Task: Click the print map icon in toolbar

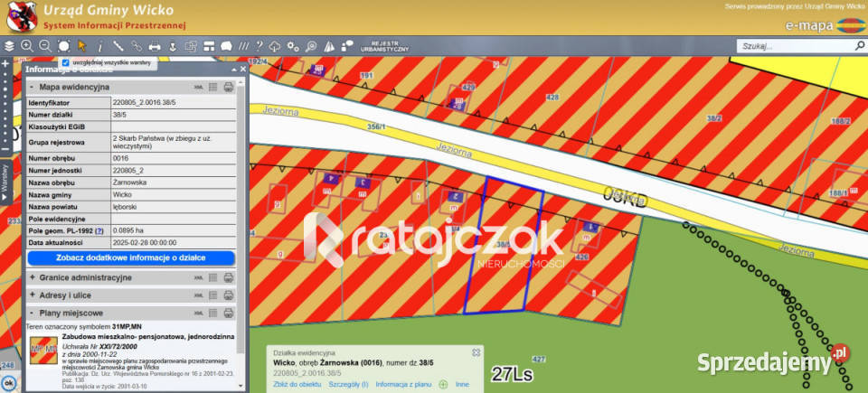Action: pos(155,45)
